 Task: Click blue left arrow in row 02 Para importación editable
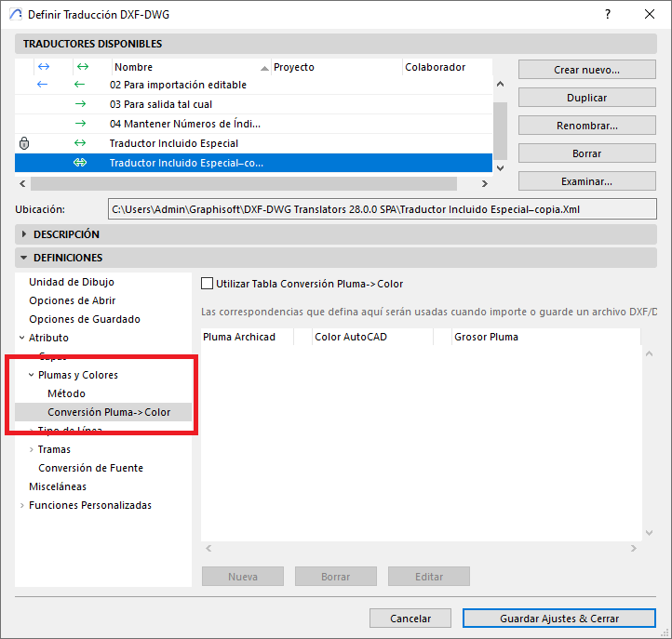coord(42,85)
